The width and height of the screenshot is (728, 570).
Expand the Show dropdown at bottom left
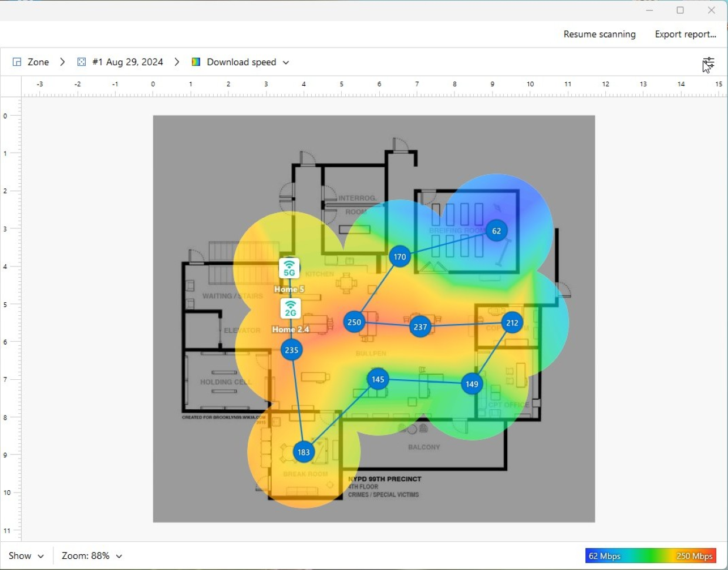point(26,556)
